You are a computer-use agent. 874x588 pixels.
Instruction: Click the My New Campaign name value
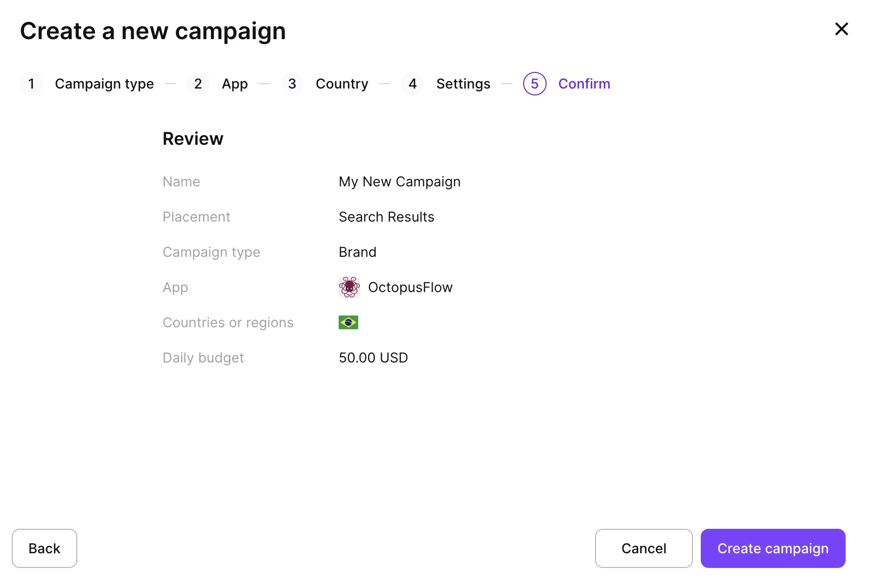400,182
